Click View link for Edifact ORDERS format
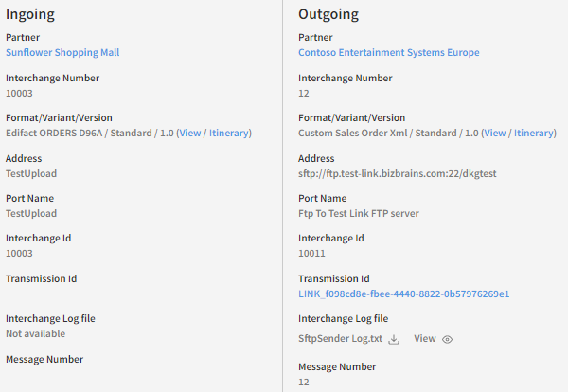This screenshot has width=568, height=392. (x=190, y=134)
